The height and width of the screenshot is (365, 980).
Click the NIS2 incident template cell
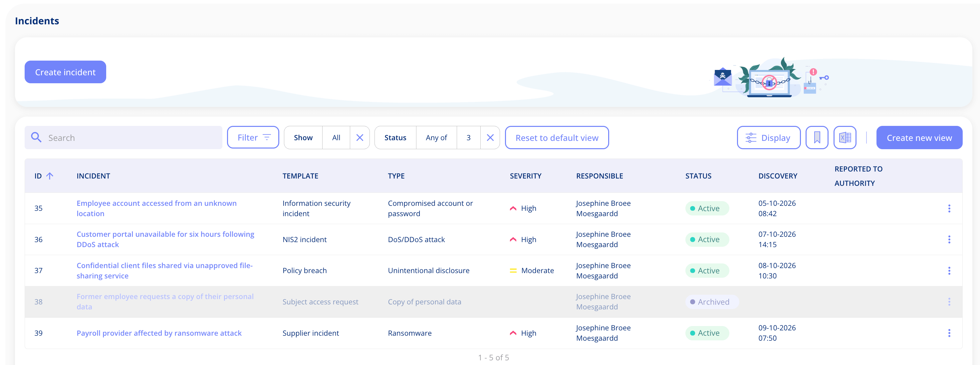(x=304, y=239)
